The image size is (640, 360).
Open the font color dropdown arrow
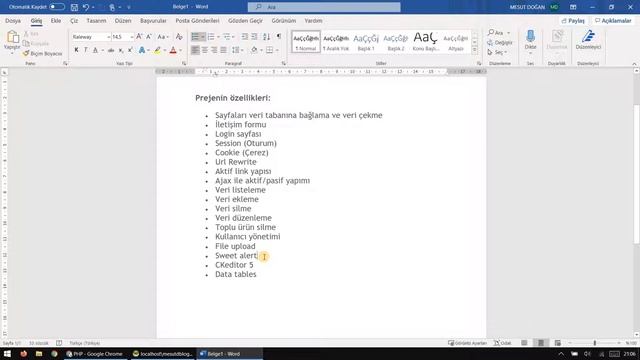click(180, 50)
